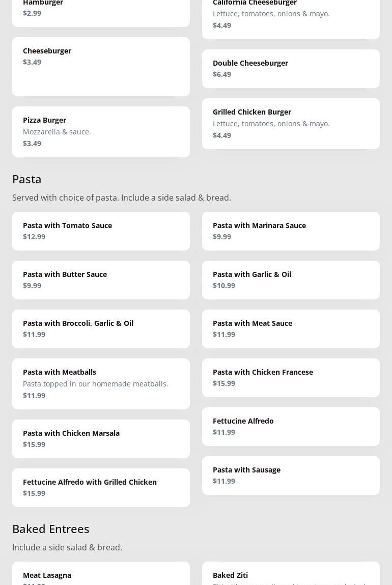Screen dimensions: 392x585
Task: Select the Pizza Burger card
Action: tap(101, 131)
